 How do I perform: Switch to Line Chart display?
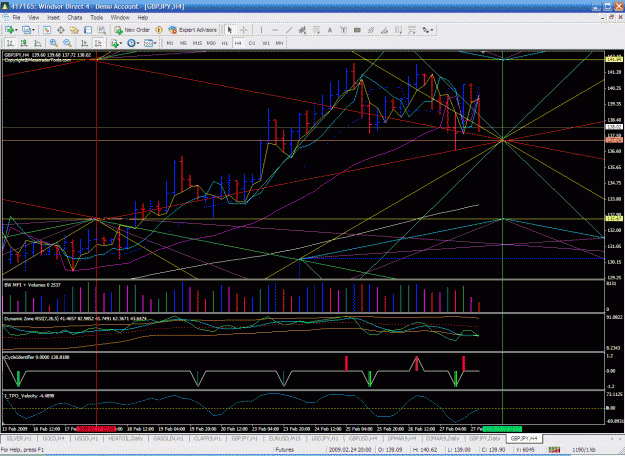point(37,43)
